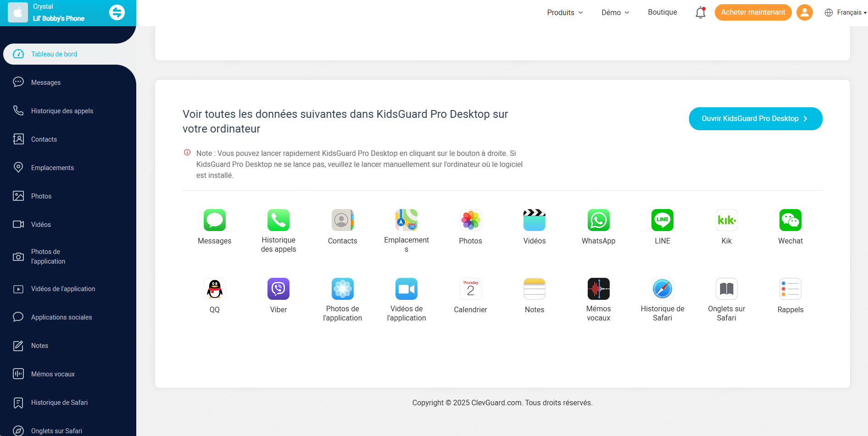This screenshot has width=868, height=436.
Task: Switch device using the swap icon
Action: 117,12
